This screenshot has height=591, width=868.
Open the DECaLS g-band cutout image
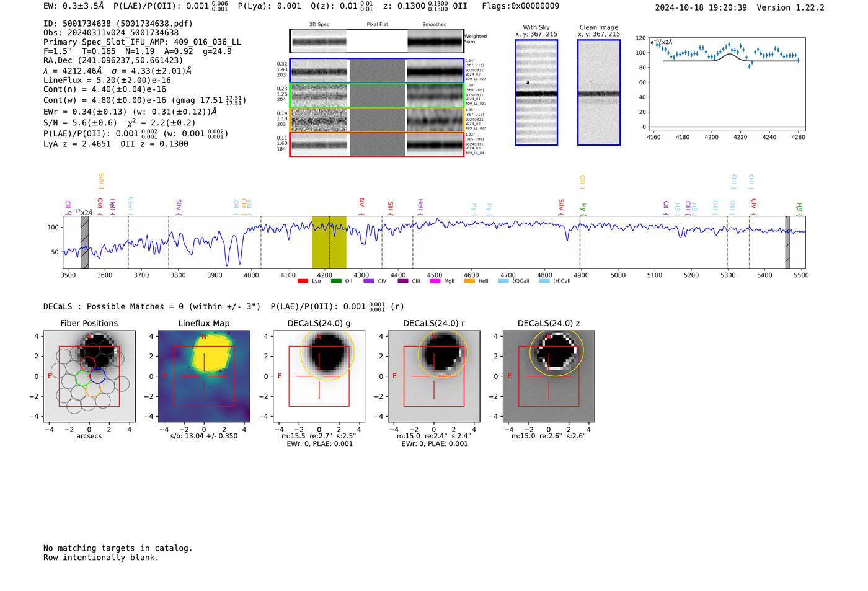point(319,376)
